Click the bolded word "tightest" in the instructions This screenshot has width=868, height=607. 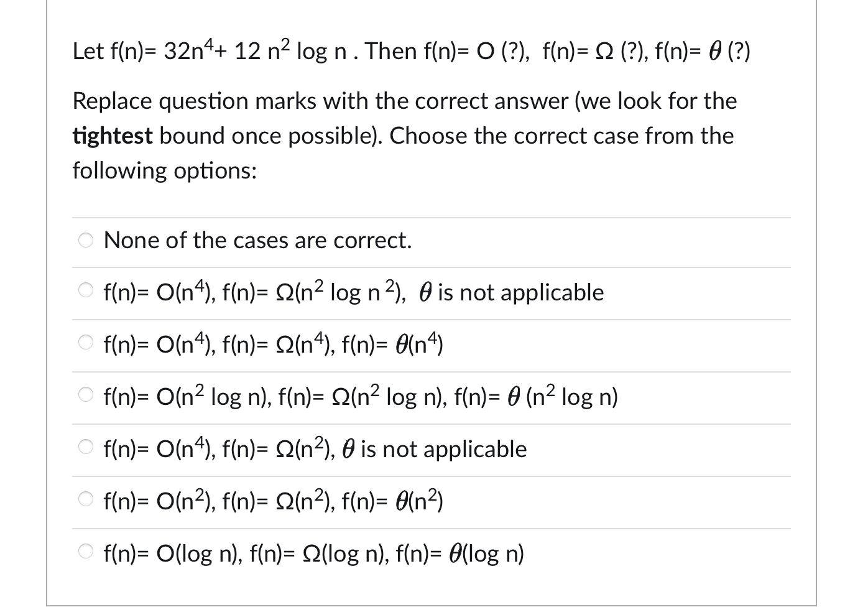(112, 136)
